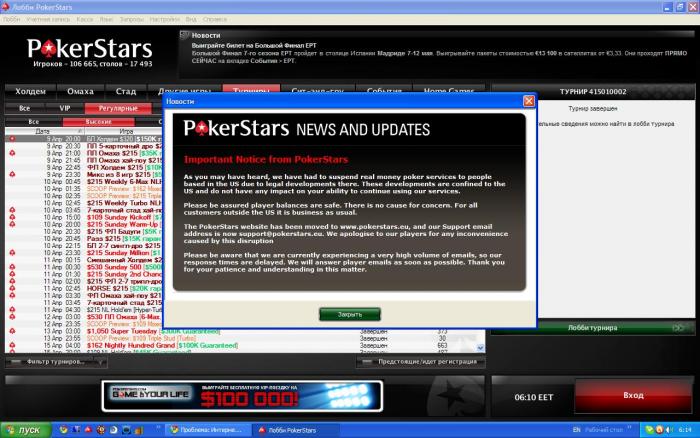
Task: Click the PokerStars spade icon in title bar
Action: click(x=5, y=7)
